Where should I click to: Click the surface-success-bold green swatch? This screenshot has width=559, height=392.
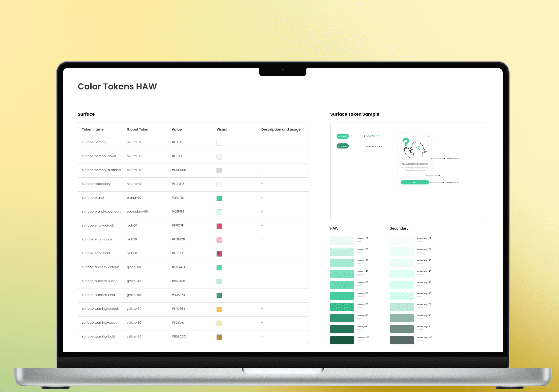coord(219,295)
